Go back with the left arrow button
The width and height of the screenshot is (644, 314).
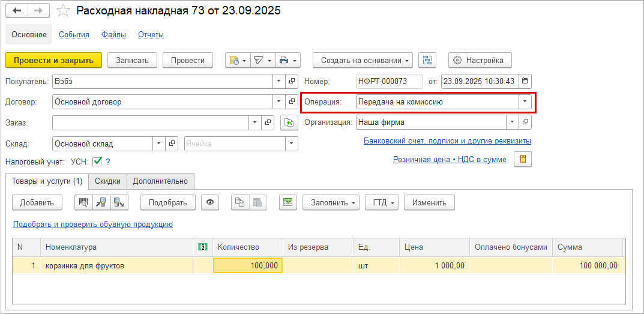(17, 11)
